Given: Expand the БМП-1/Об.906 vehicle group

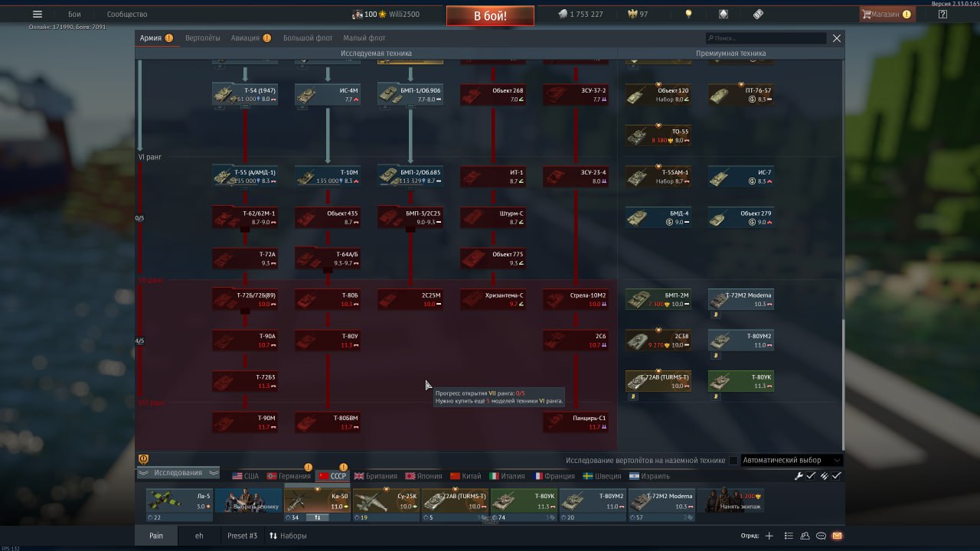Looking at the screenshot, I should pos(410,94).
